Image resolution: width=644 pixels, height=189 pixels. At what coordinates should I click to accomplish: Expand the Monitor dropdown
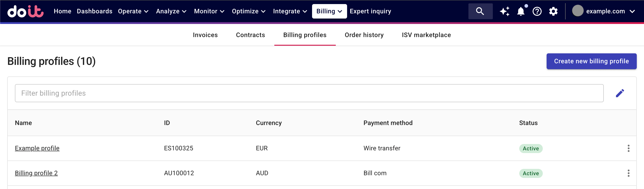(209, 11)
